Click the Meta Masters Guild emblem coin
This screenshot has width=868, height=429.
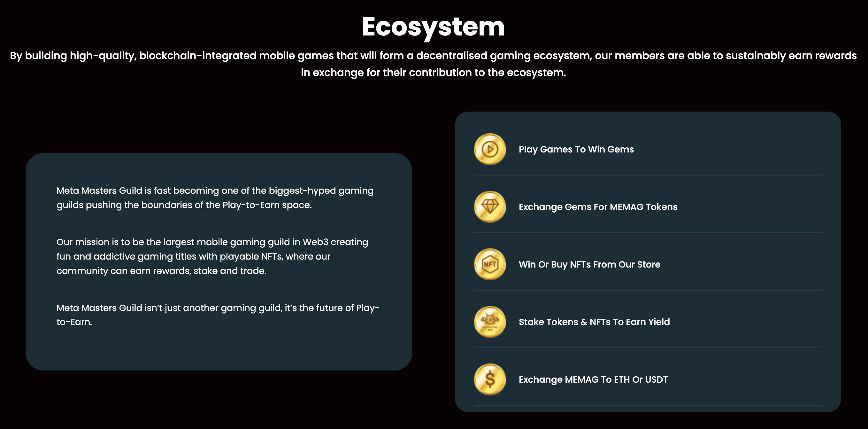[x=490, y=322]
